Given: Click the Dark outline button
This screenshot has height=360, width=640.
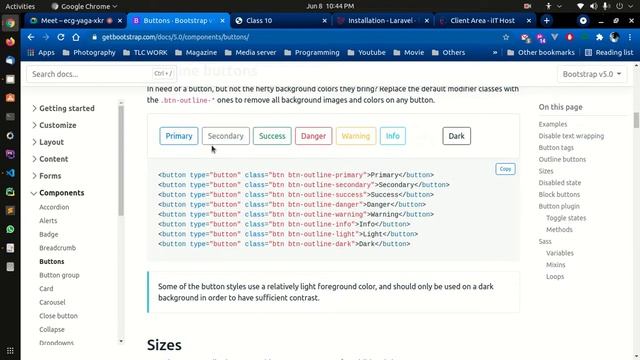Looking at the screenshot, I should coord(456,136).
